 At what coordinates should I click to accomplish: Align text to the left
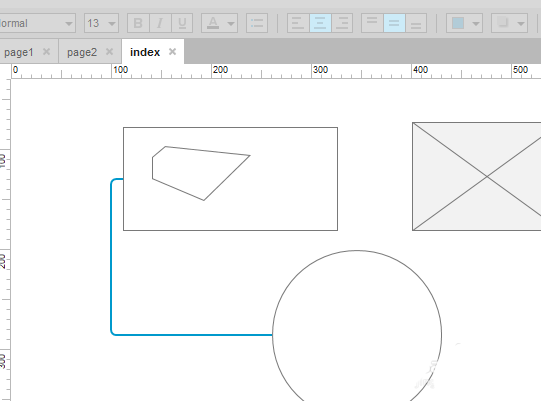point(298,23)
